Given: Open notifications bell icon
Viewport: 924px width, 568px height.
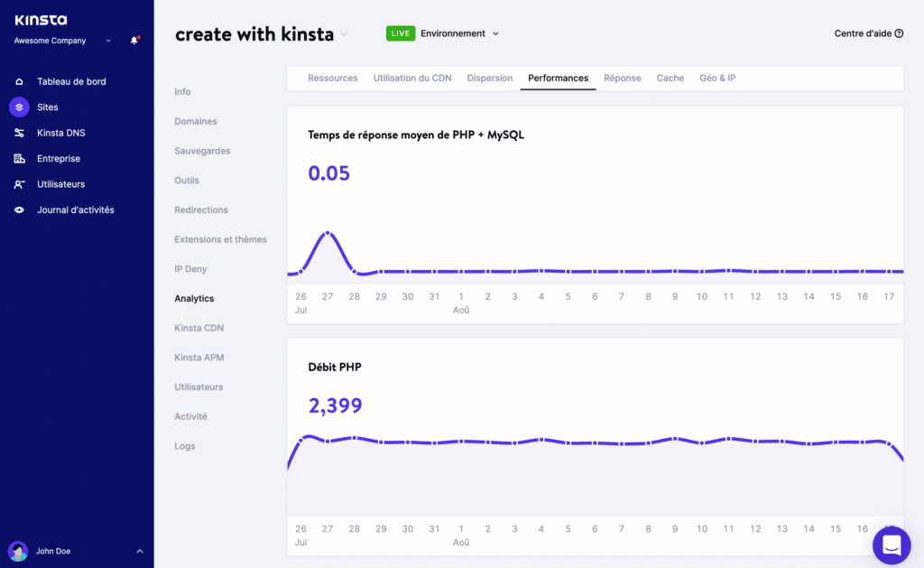Looking at the screenshot, I should (134, 41).
